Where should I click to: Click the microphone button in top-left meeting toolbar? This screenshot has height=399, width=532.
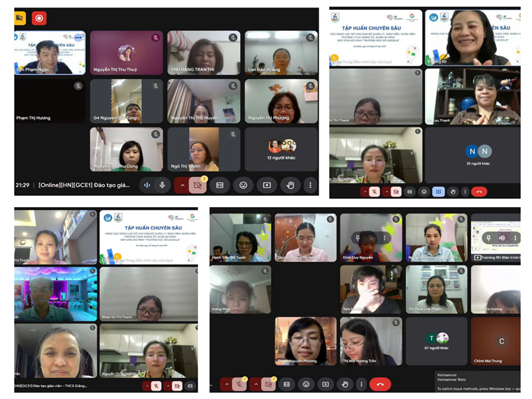162,185
